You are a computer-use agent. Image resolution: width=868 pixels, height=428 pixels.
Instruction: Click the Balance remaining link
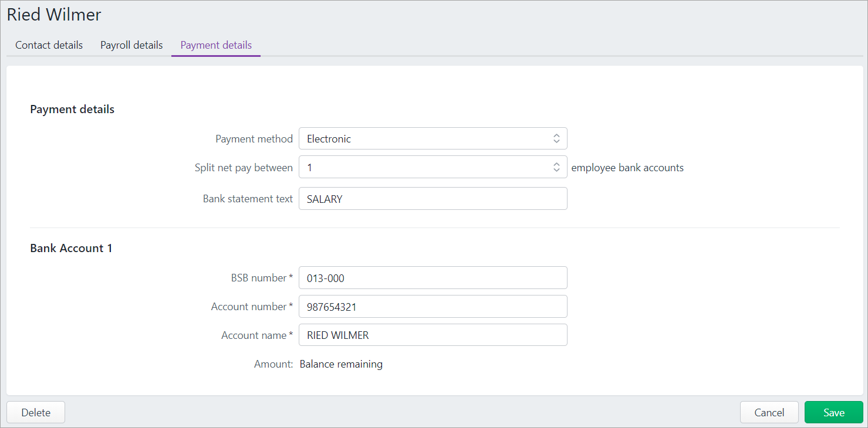[341, 364]
